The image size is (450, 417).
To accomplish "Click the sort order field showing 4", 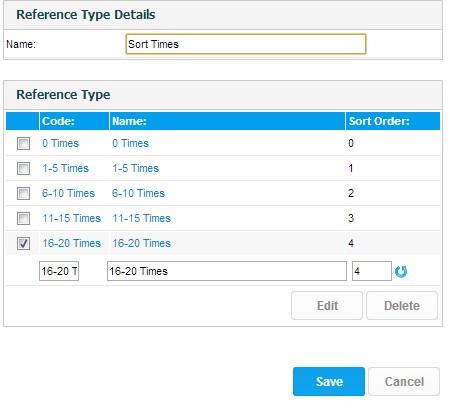I will (372, 271).
